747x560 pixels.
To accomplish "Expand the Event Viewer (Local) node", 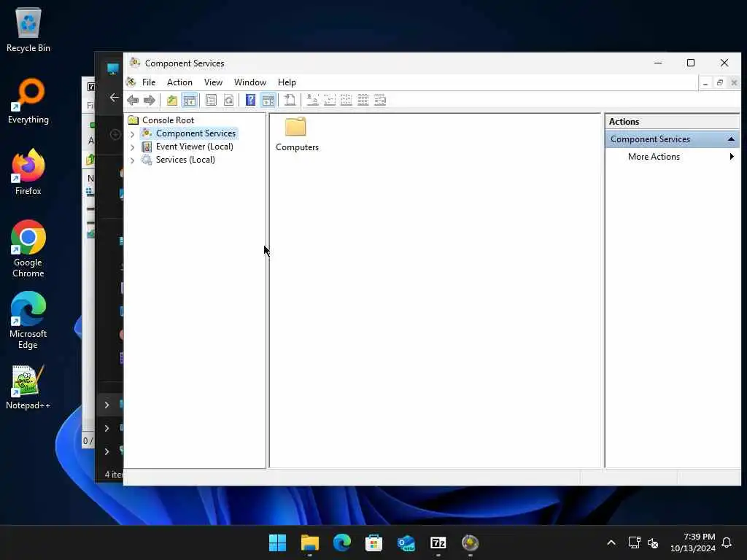I will (x=133, y=147).
